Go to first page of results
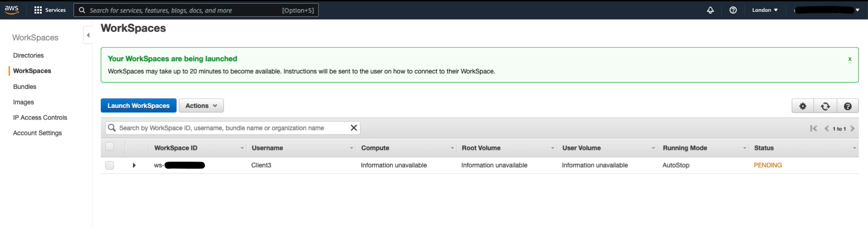The width and height of the screenshot is (868, 227). [814, 129]
